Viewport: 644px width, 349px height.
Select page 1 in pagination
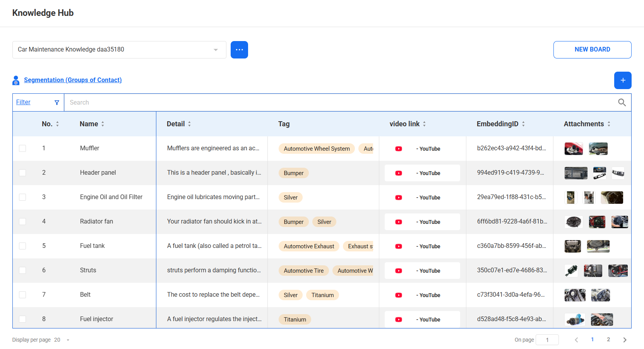click(592, 339)
